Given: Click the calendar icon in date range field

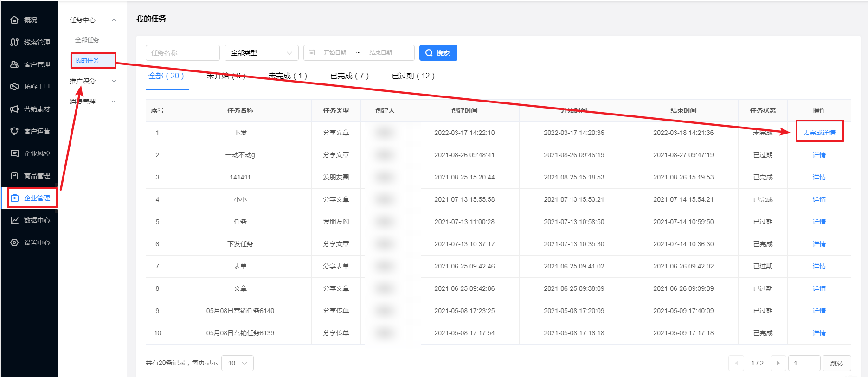Looking at the screenshot, I should pyautogui.click(x=312, y=53).
